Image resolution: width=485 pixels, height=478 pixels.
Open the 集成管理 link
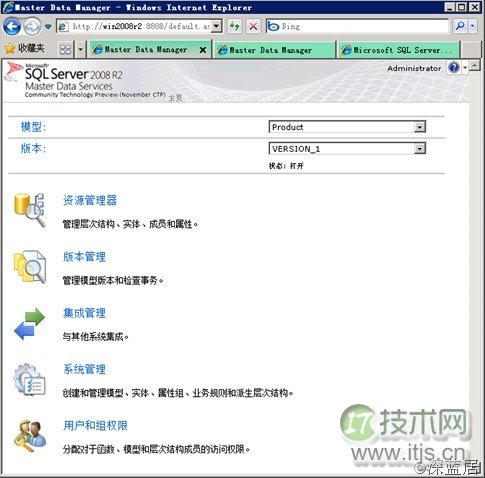(85, 313)
